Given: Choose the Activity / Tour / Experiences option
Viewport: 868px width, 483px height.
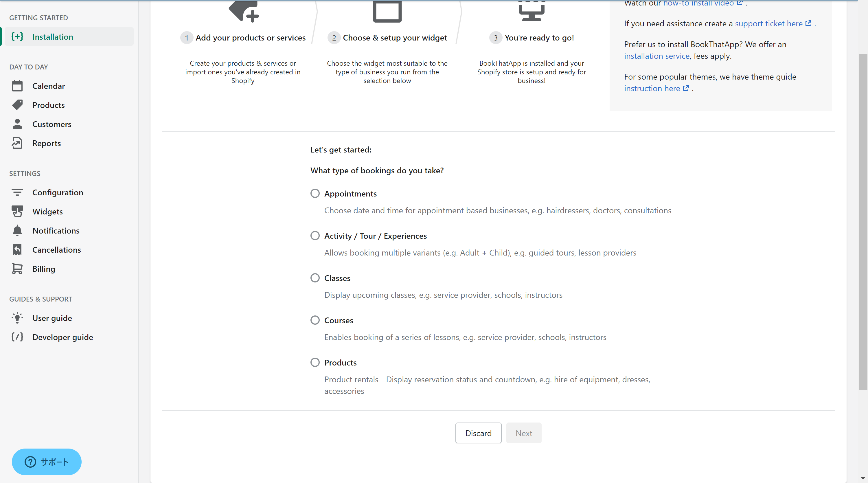Looking at the screenshot, I should pyautogui.click(x=315, y=236).
